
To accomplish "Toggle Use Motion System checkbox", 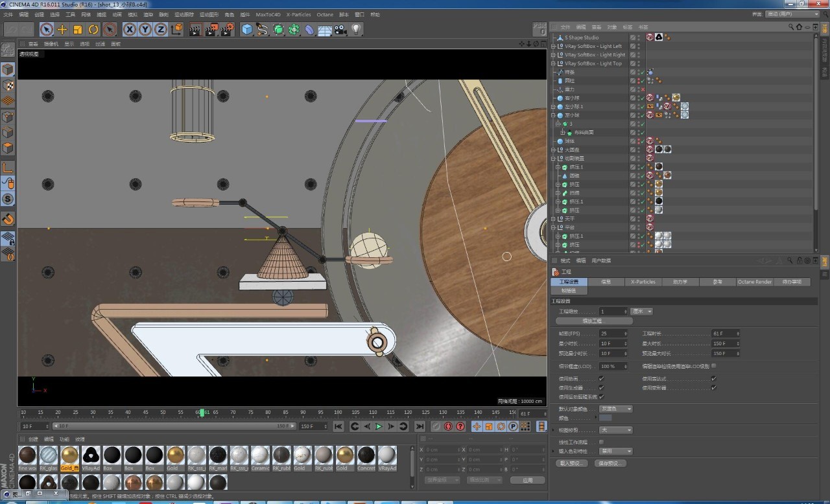I will coord(601,396).
